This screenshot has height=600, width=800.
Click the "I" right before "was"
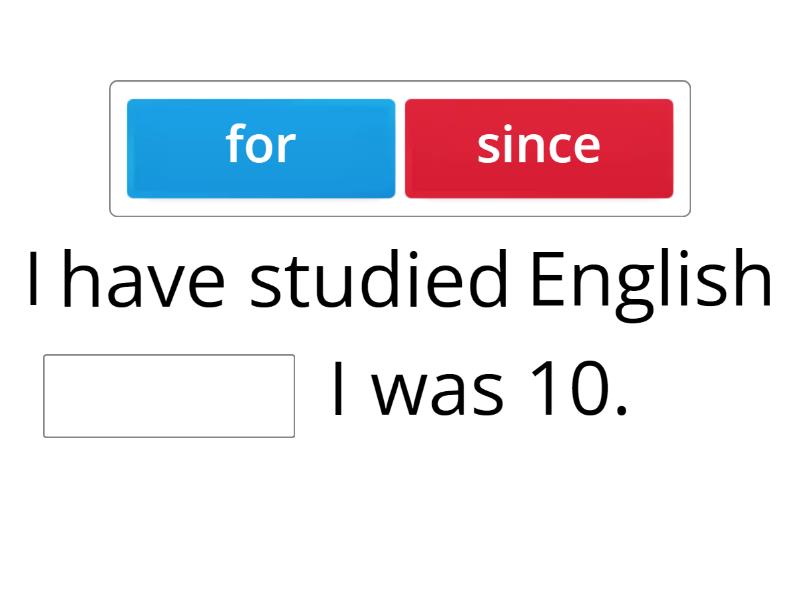(338, 394)
